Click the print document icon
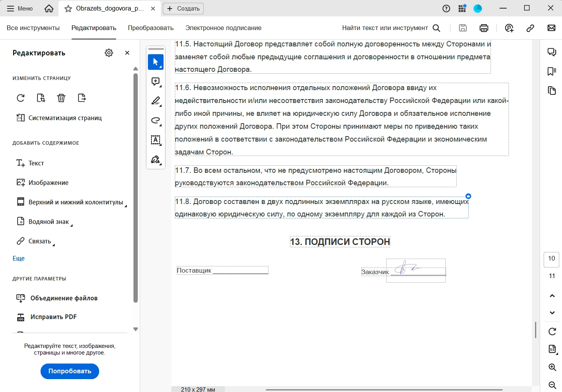 tap(484, 28)
